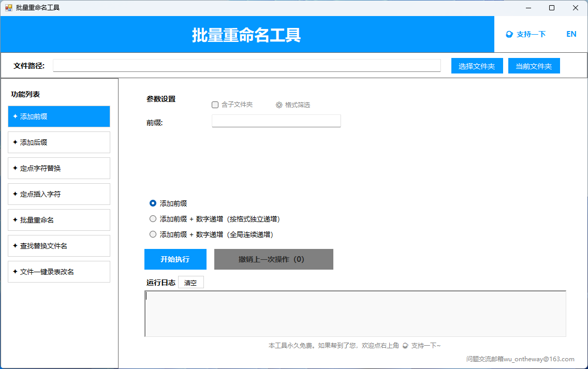Screen dimensions: 588x369
Task: Enable the 含子文件夹 checkbox
Action: [215, 105]
